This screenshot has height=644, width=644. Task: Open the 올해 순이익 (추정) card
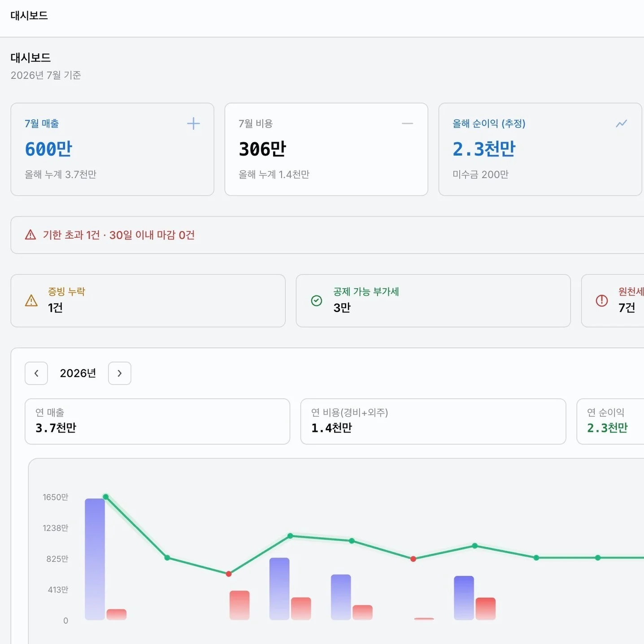pyautogui.click(x=540, y=149)
